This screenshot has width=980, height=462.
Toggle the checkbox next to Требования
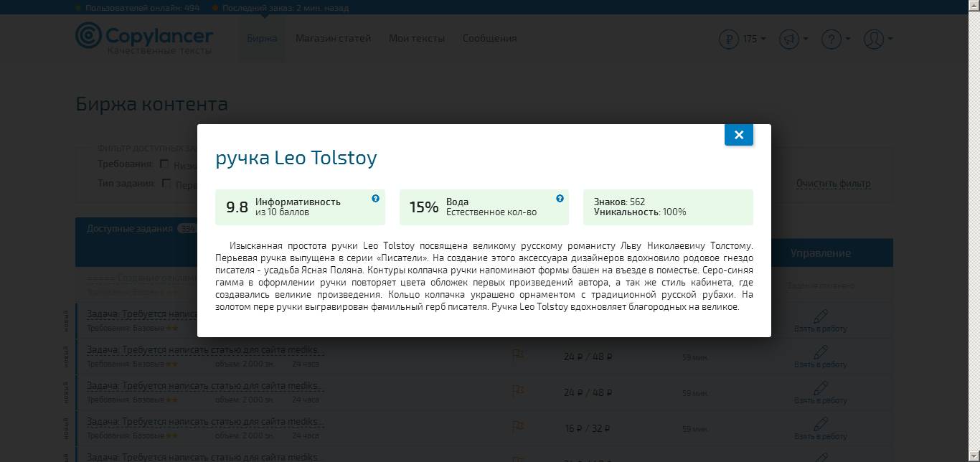tap(164, 164)
